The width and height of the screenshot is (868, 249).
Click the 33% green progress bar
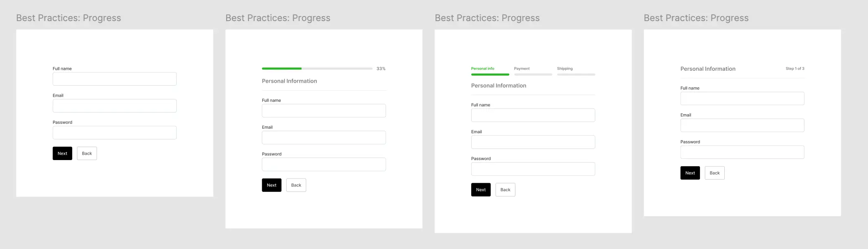pyautogui.click(x=317, y=69)
